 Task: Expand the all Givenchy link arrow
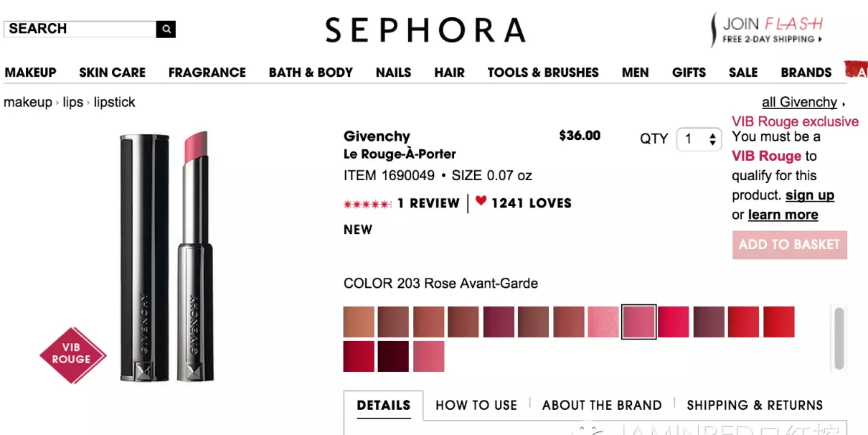[844, 103]
